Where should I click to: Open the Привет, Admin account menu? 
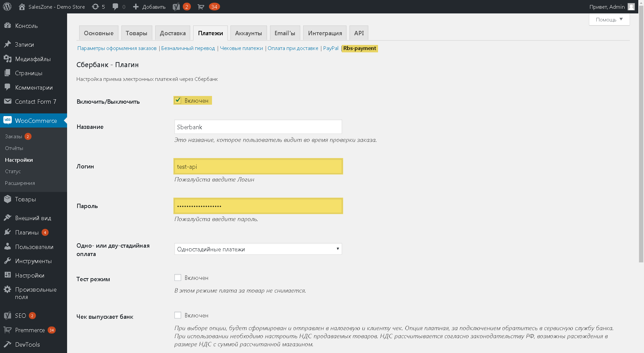point(612,7)
